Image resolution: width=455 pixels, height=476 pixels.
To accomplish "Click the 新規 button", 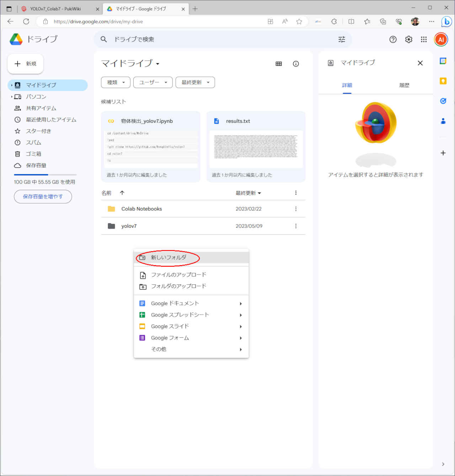I will [x=25, y=64].
